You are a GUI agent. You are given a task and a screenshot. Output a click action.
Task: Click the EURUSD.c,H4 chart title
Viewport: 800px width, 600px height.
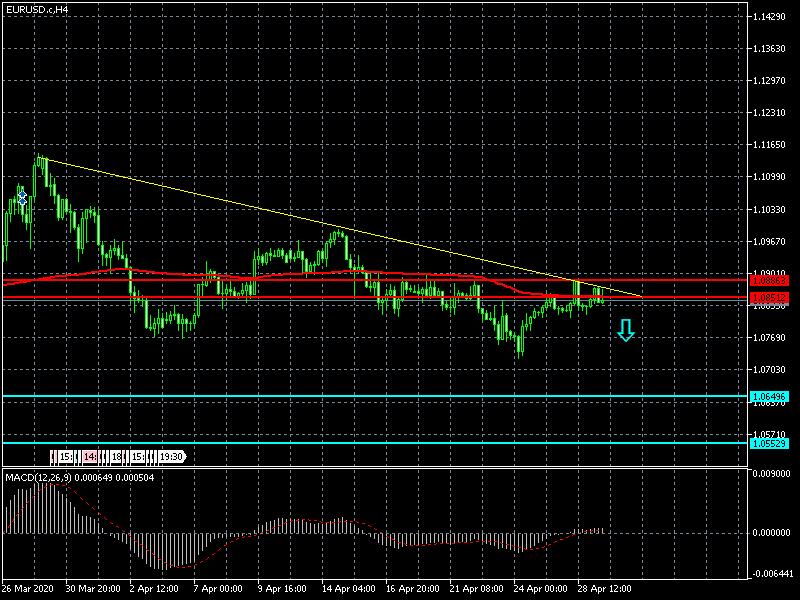click(x=36, y=9)
